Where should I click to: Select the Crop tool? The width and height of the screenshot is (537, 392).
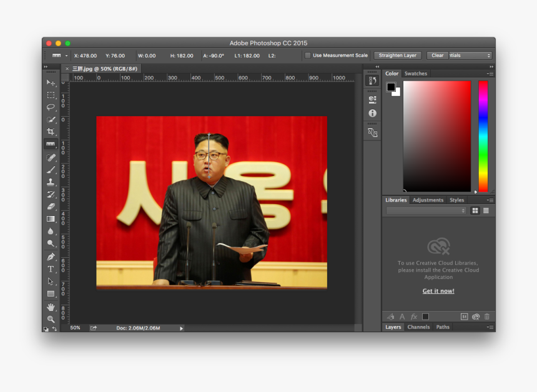pos(51,132)
